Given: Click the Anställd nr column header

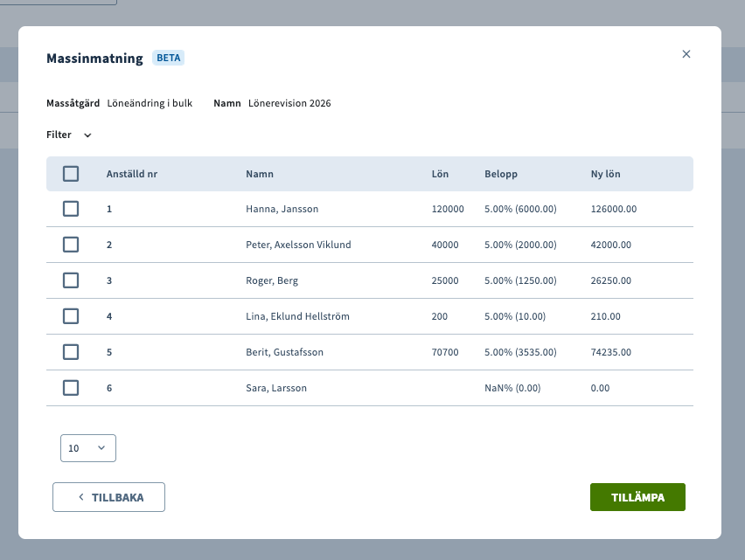Looking at the screenshot, I should 131,174.
